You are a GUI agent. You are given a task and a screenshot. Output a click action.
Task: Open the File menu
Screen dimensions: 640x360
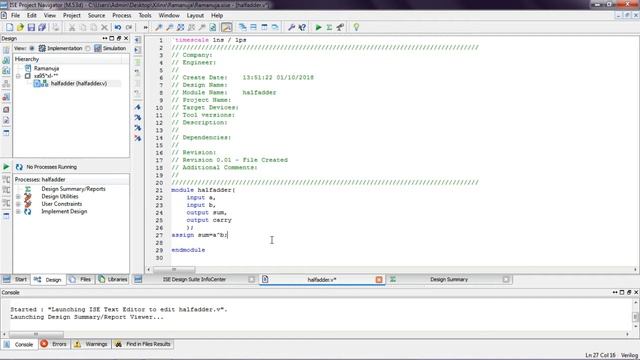(x=16, y=16)
